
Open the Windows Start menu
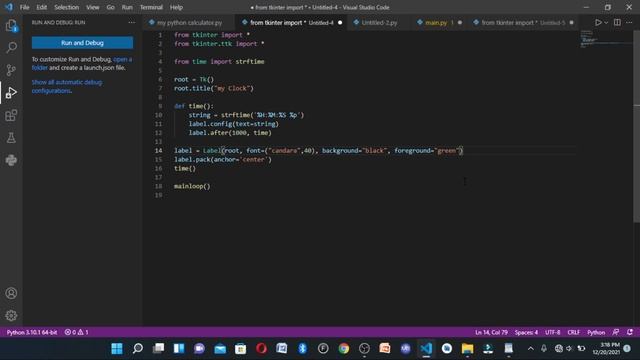pyautogui.click(x=117, y=348)
